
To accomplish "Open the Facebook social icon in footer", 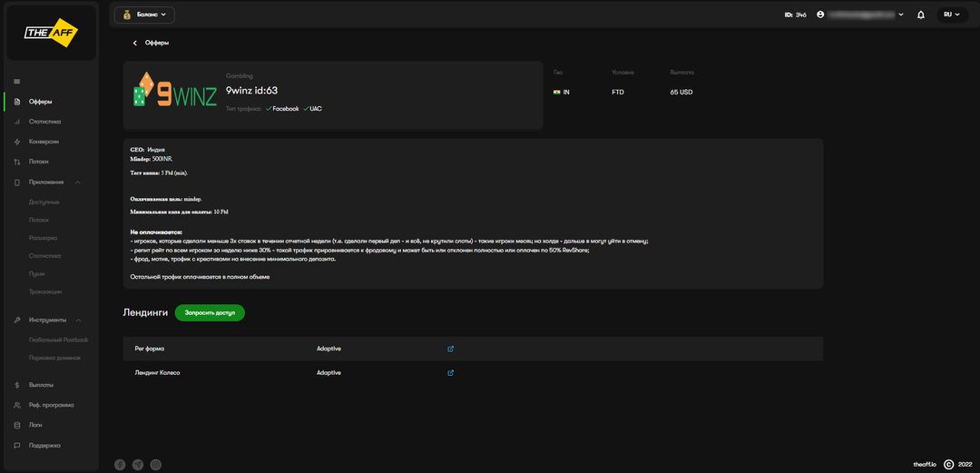I will (120, 464).
